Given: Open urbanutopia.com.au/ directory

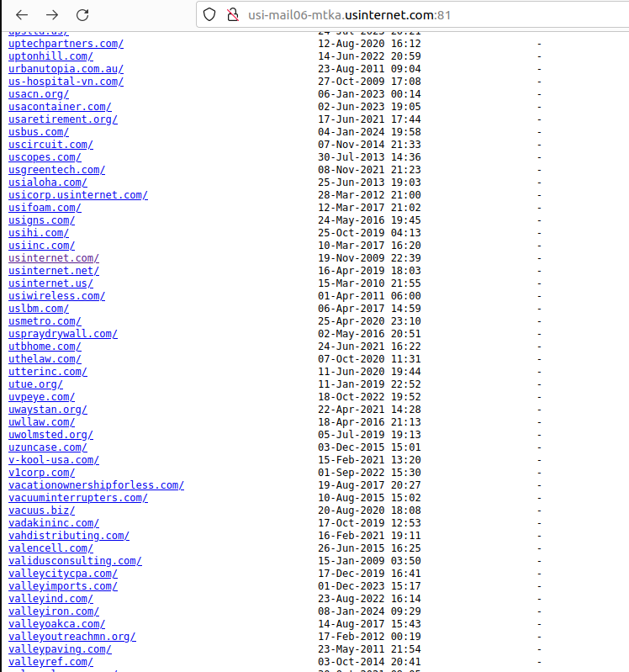Looking at the screenshot, I should (66, 69).
